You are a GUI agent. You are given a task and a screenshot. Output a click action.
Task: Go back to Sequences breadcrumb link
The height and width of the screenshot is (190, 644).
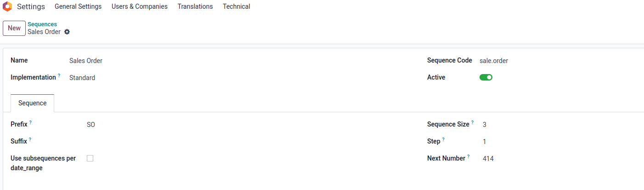point(42,24)
